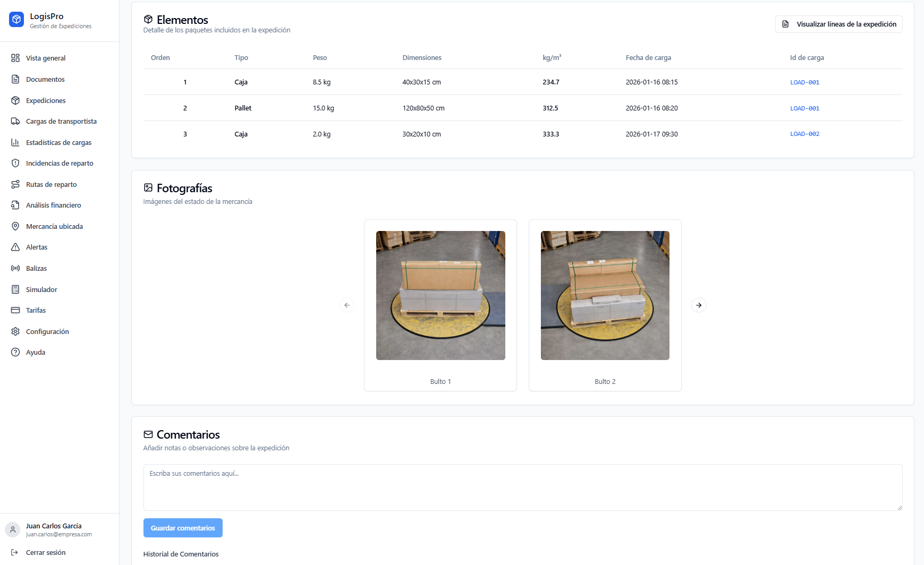Navigate to Análisis financiero
The width and height of the screenshot is (924, 565).
coord(53,206)
